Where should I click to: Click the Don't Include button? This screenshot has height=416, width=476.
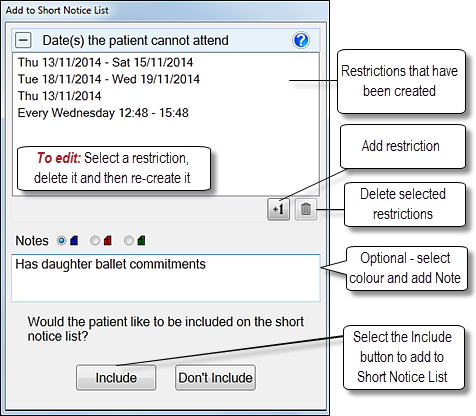[215, 378]
